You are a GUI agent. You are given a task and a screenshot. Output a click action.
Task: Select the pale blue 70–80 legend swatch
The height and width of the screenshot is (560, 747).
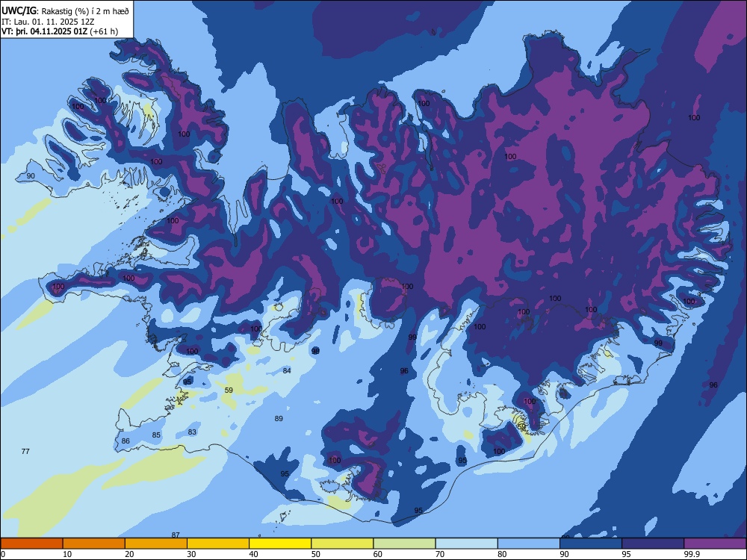[466, 544]
